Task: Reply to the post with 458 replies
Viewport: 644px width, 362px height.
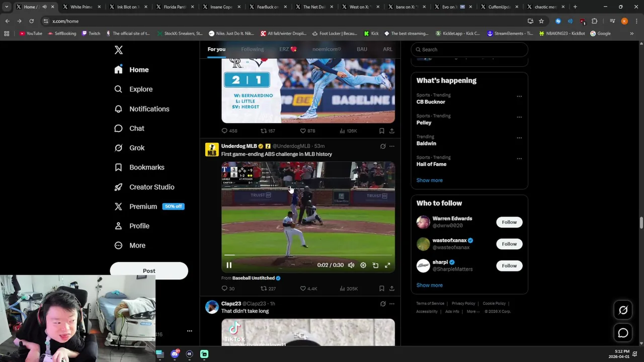Action: click(x=229, y=131)
